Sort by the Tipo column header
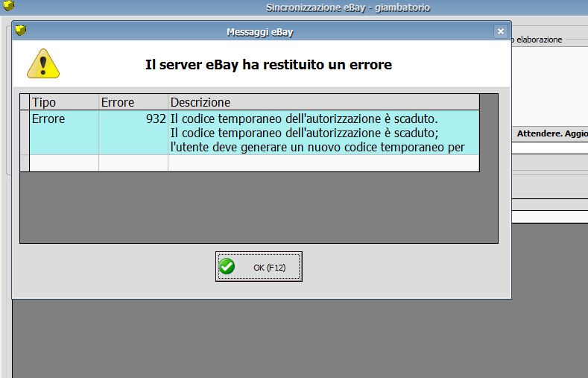588x378 pixels. coord(64,102)
